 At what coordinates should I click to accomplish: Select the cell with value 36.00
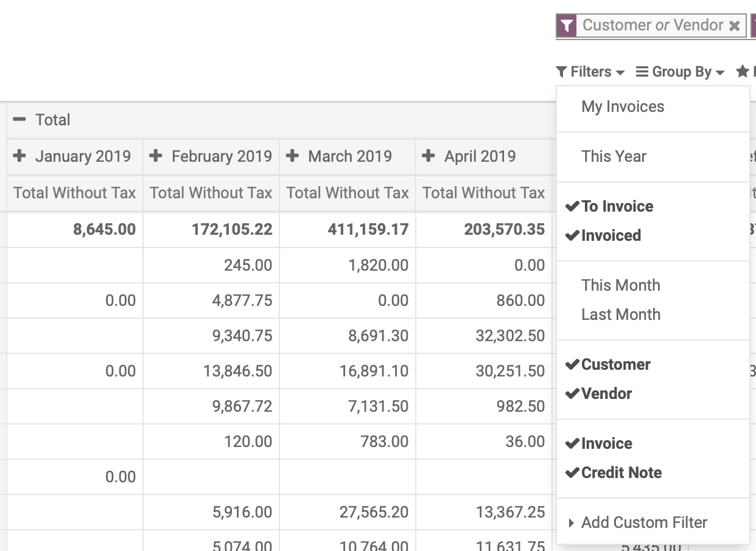(x=484, y=442)
